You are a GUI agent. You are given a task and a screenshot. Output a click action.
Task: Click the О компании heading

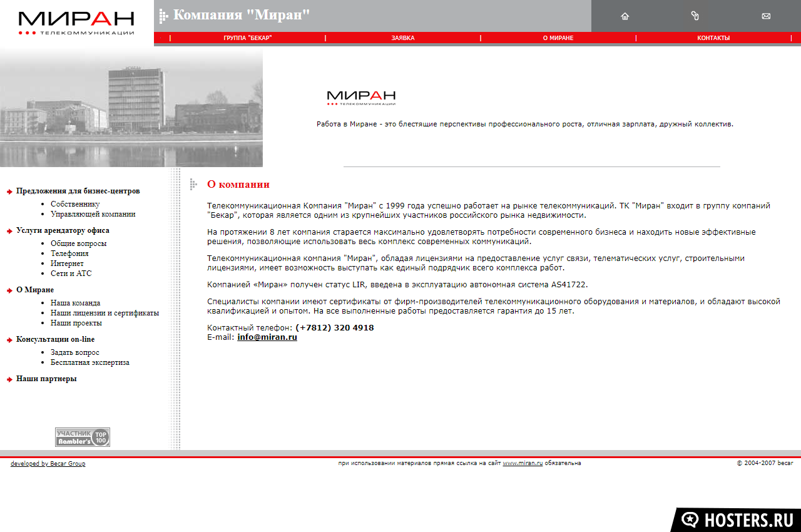pos(238,185)
